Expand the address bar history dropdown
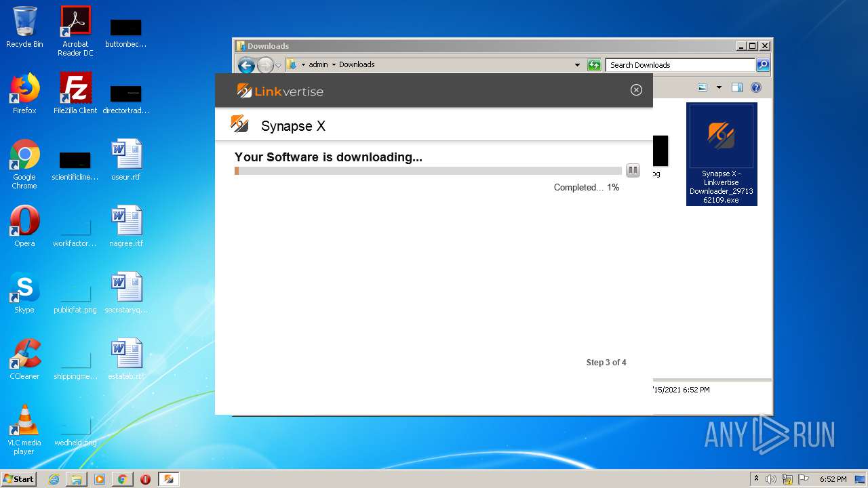The height and width of the screenshot is (488, 868). point(577,65)
